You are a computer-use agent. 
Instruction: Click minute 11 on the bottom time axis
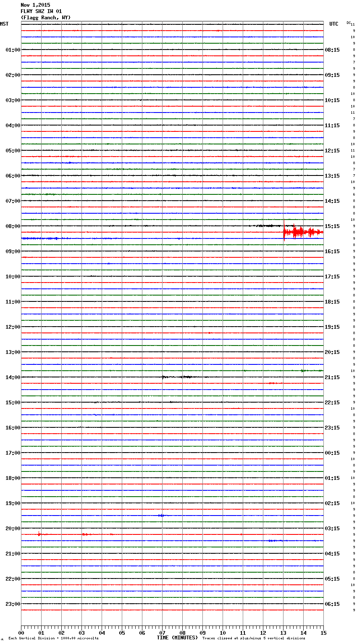[x=243, y=633]
